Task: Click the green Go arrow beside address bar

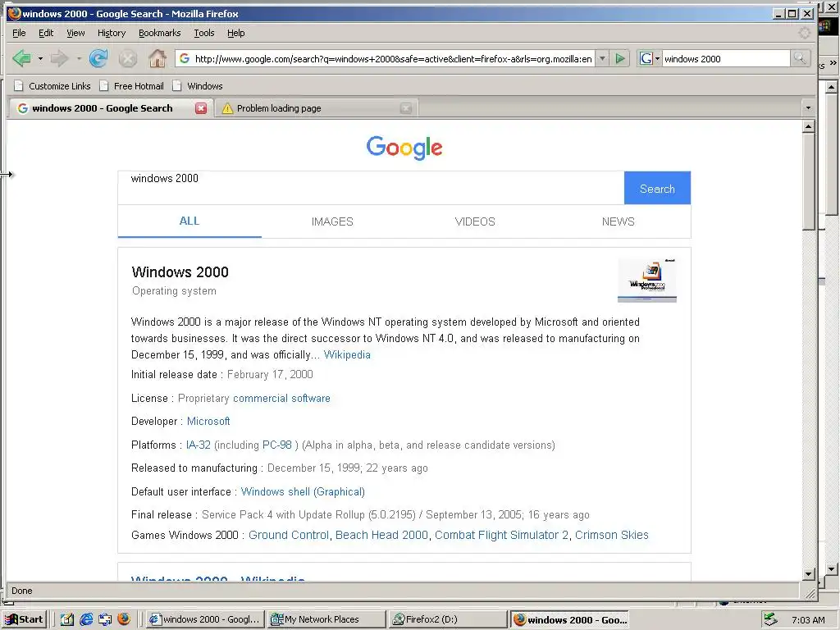Action: pos(620,58)
